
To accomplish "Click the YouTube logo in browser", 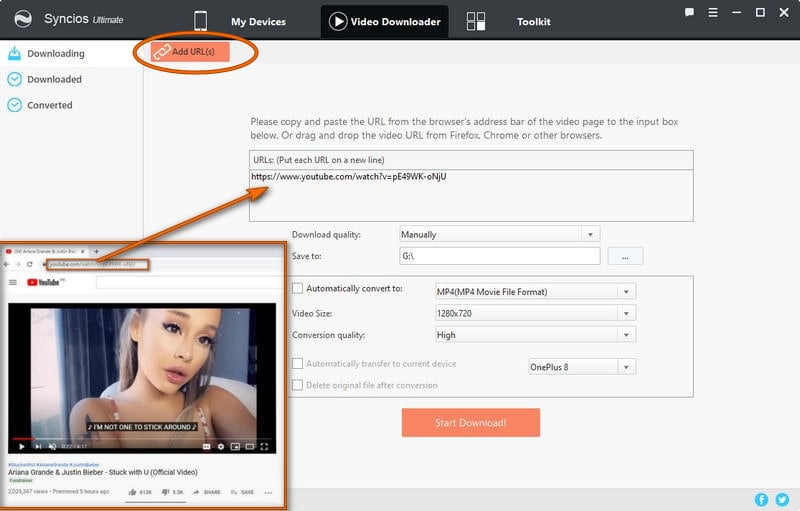I will [49, 283].
